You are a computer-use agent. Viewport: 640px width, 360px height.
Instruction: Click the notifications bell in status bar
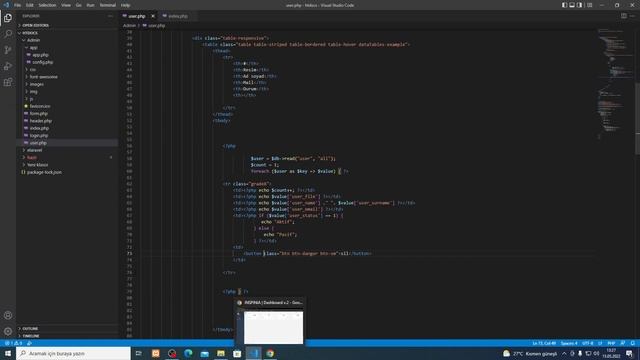point(632,343)
